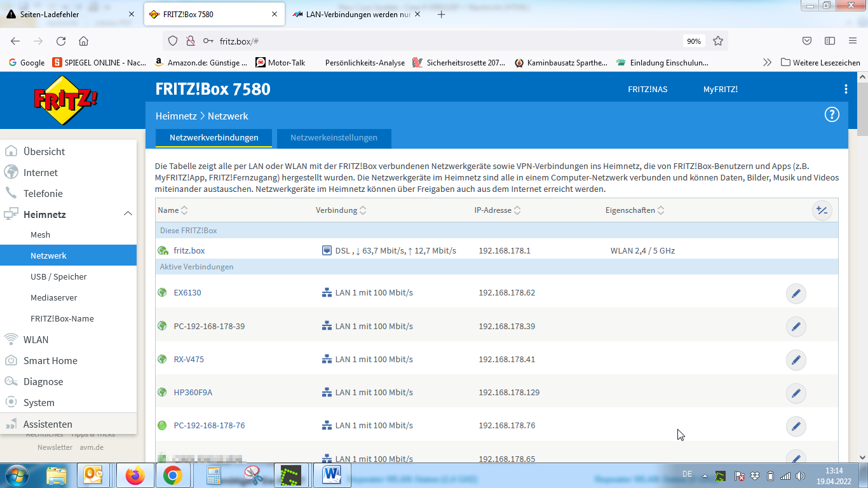
Task: Bookmark this page with the star icon
Action: pyautogui.click(x=718, y=41)
